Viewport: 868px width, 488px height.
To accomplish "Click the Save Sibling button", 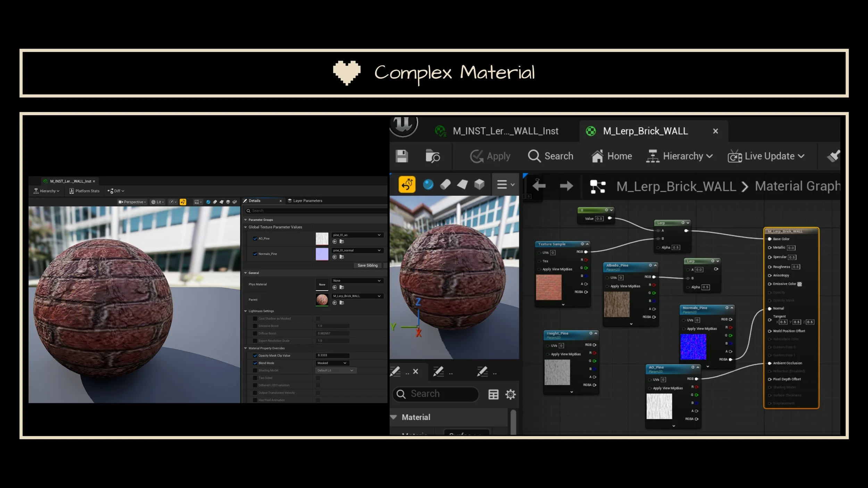I will coord(367,266).
